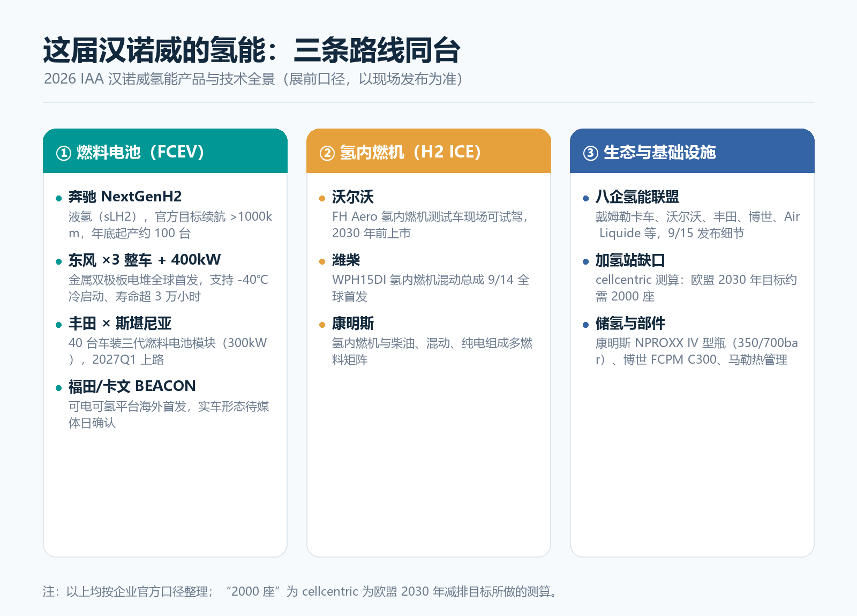Click the description starting WPH15DI 氢内燃机混动总成

431,288
